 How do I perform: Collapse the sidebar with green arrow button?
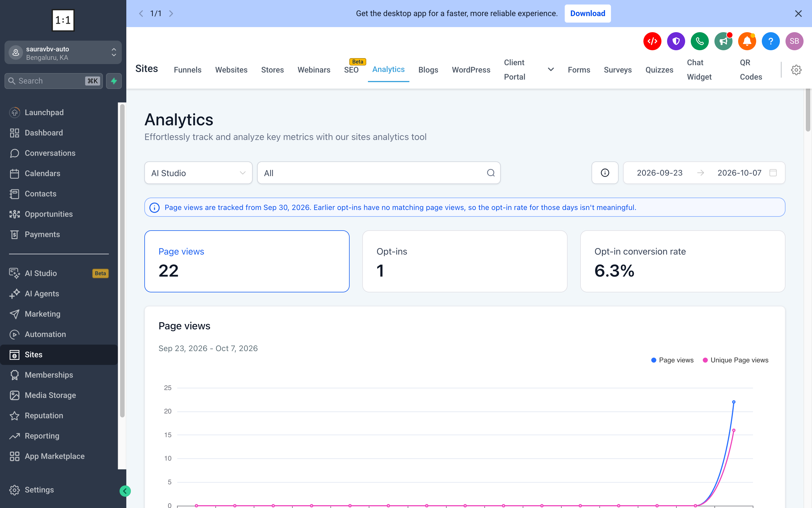coord(125,491)
